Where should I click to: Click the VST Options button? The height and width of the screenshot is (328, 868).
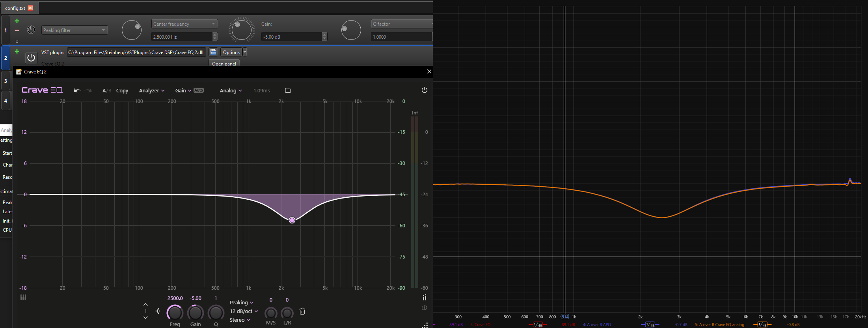coord(231,52)
